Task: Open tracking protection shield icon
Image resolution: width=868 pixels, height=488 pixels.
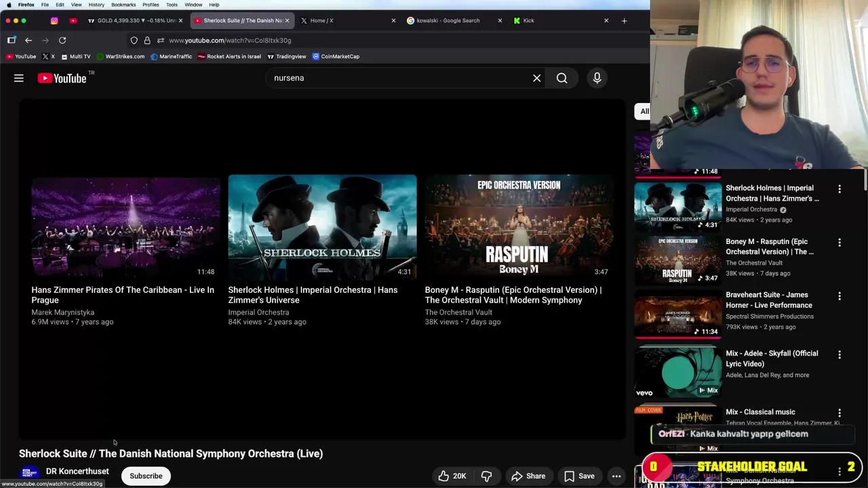Action: coord(134,40)
